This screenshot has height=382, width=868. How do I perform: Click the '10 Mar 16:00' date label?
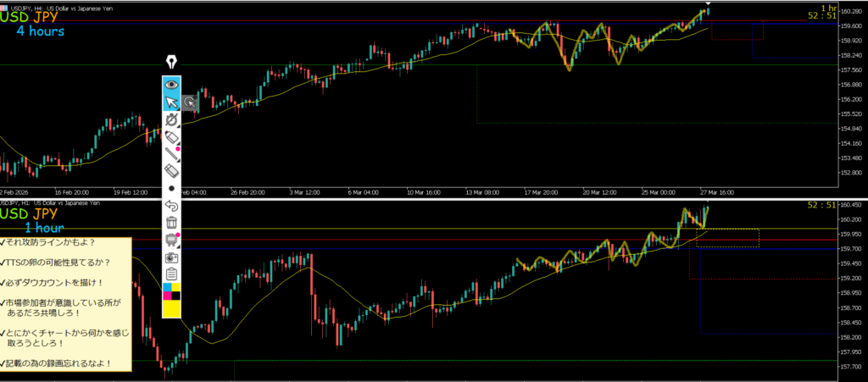pos(423,192)
